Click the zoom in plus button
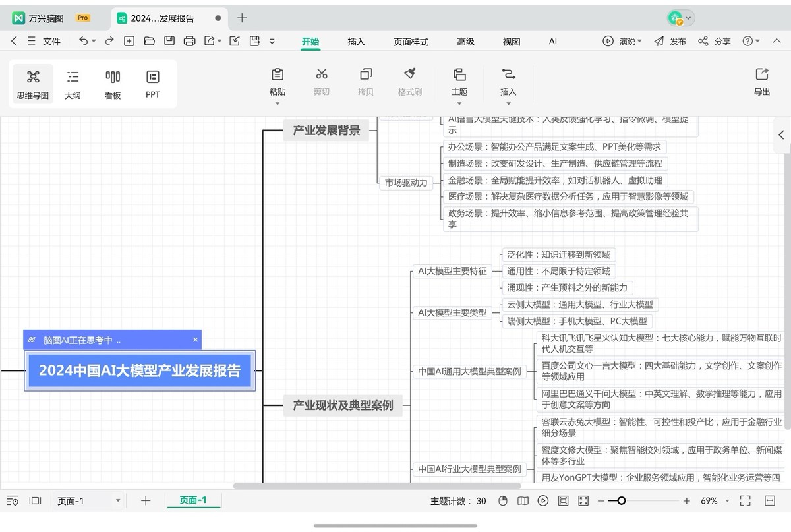This screenshot has height=532, width=791. (686, 501)
